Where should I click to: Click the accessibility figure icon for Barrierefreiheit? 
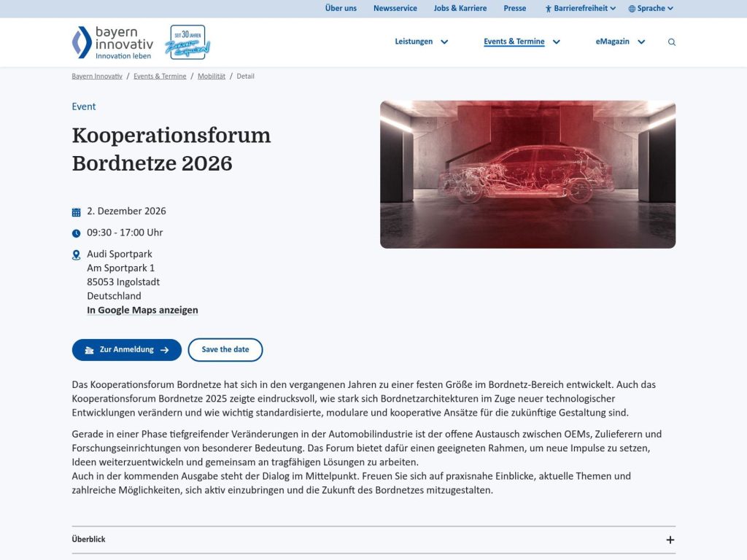pyautogui.click(x=547, y=8)
